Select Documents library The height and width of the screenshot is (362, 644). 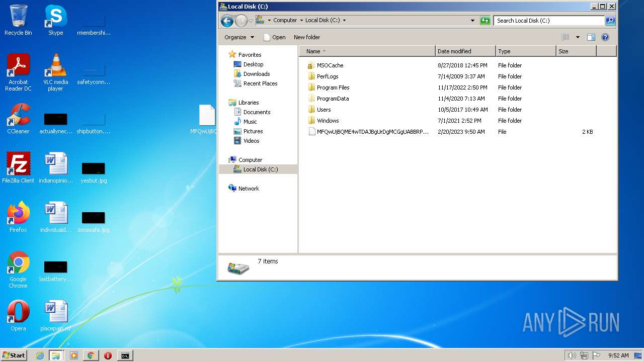tap(252, 112)
